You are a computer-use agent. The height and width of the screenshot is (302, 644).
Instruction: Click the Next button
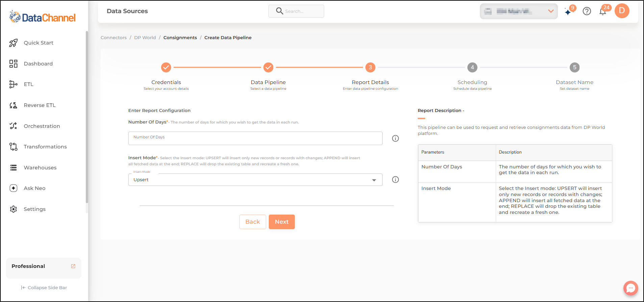pos(282,222)
